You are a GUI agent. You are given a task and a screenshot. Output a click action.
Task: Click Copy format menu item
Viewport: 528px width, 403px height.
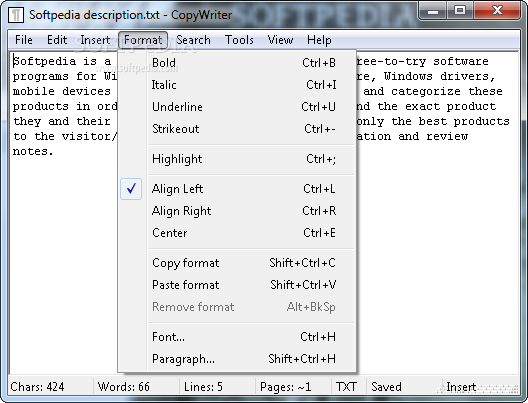click(x=237, y=263)
